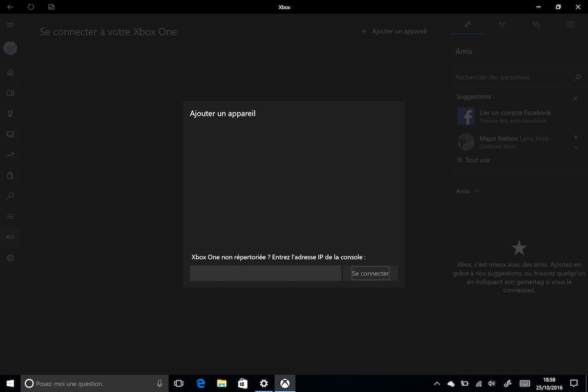This screenshot has height=392, width=588.
Task: Click the Se connecter button
Action: coord(370,273)
